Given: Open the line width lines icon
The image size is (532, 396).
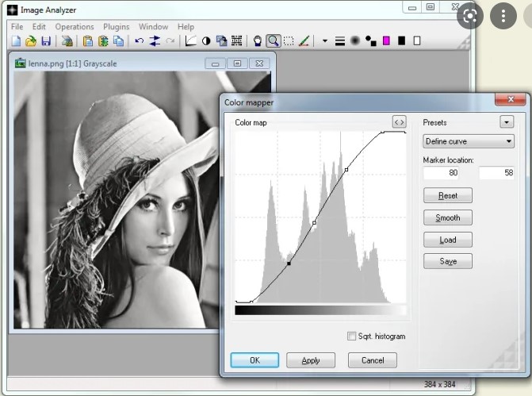Looking at the screenshot, I should (339, 41).
